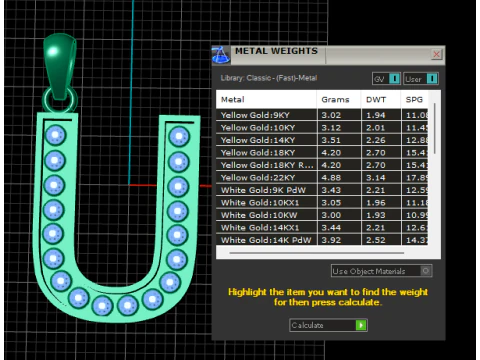Click the 3.92 grams value for 14K PdW
Screen dimensions: 480x360
331,240
